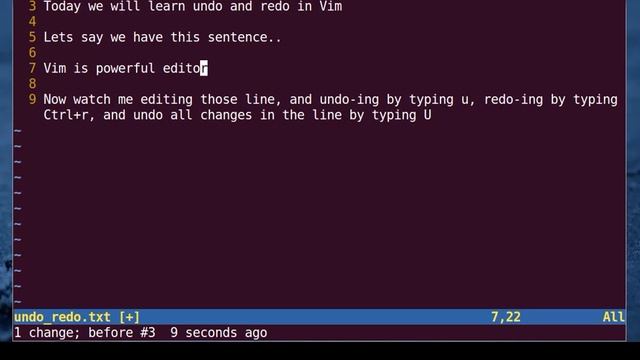Viewport: 640px width, 360px height.
Task: Click empty line number 8
Action: pyautogui.click(x=32, y=84)
